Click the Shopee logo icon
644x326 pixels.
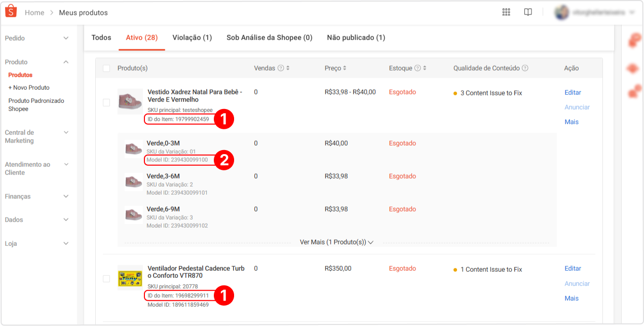coord(12,12)
